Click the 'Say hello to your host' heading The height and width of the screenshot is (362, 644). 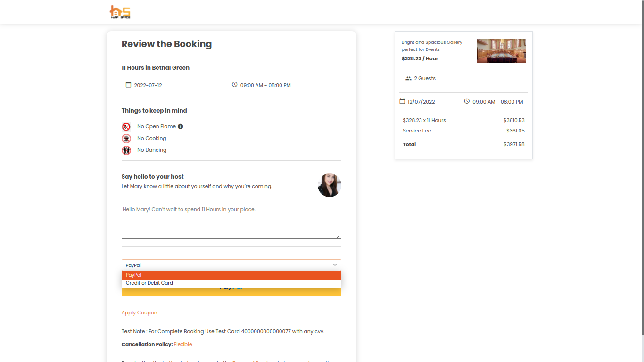(x=153, y=176)
